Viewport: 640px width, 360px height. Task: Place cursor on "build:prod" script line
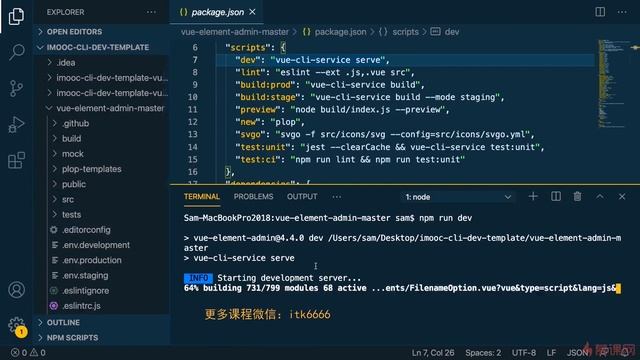click(x=330, y=85)
